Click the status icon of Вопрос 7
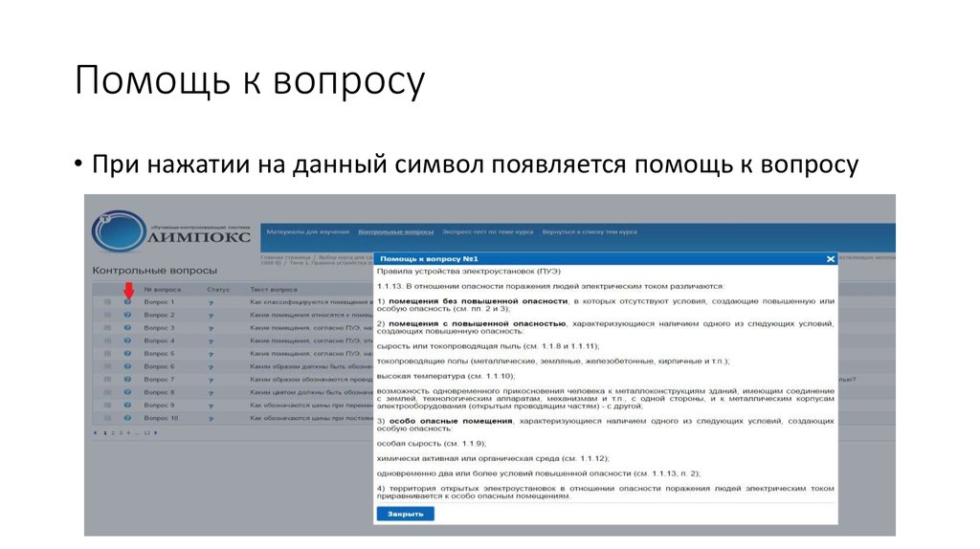The height and width of the screenshot is (549, 980). click(211, 380)
